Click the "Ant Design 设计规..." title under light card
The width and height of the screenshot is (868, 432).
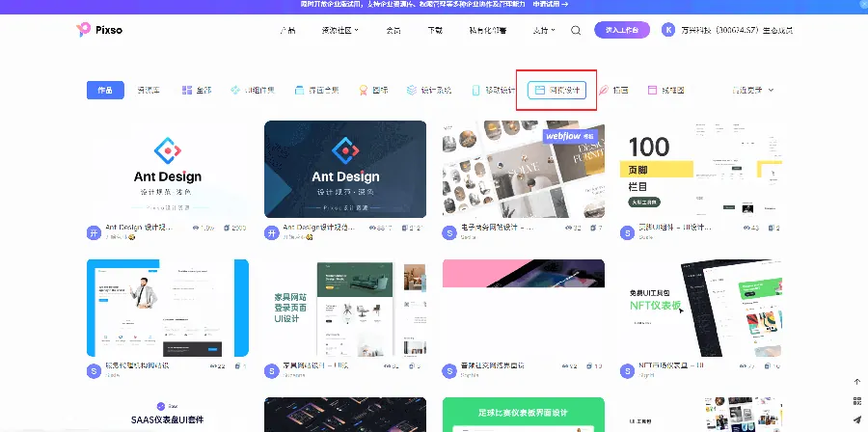138,228
